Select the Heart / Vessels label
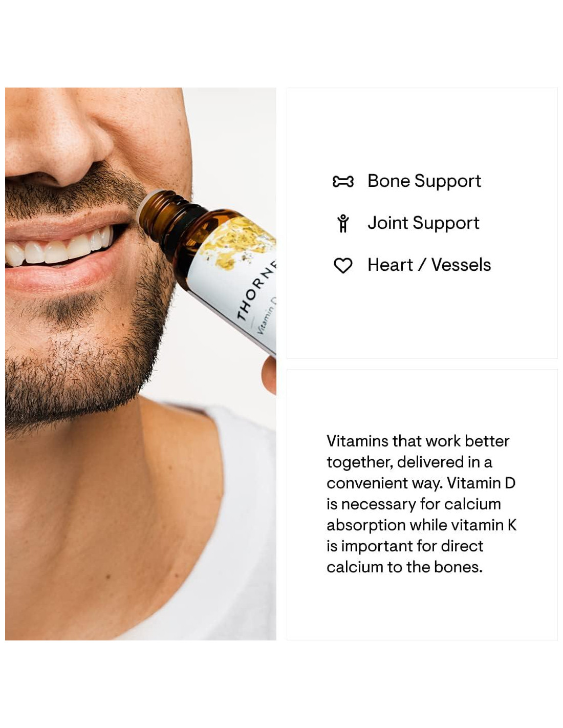 point(429,265)
